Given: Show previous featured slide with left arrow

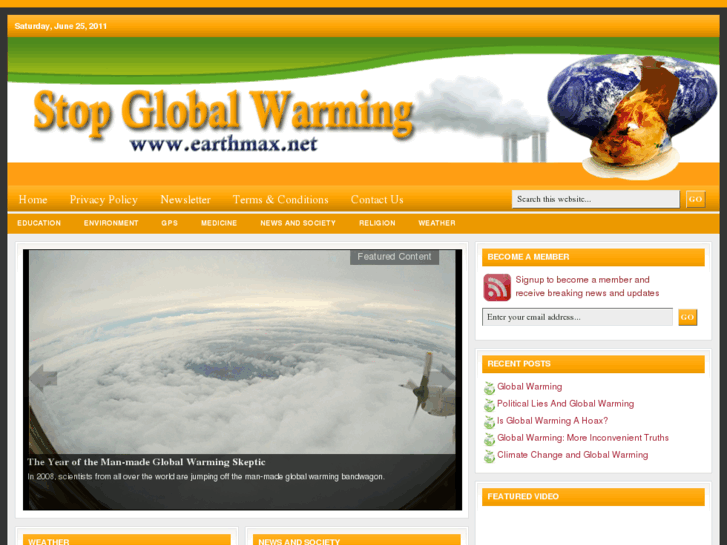Looking at the screenshot, I should (x=43, y=378).
